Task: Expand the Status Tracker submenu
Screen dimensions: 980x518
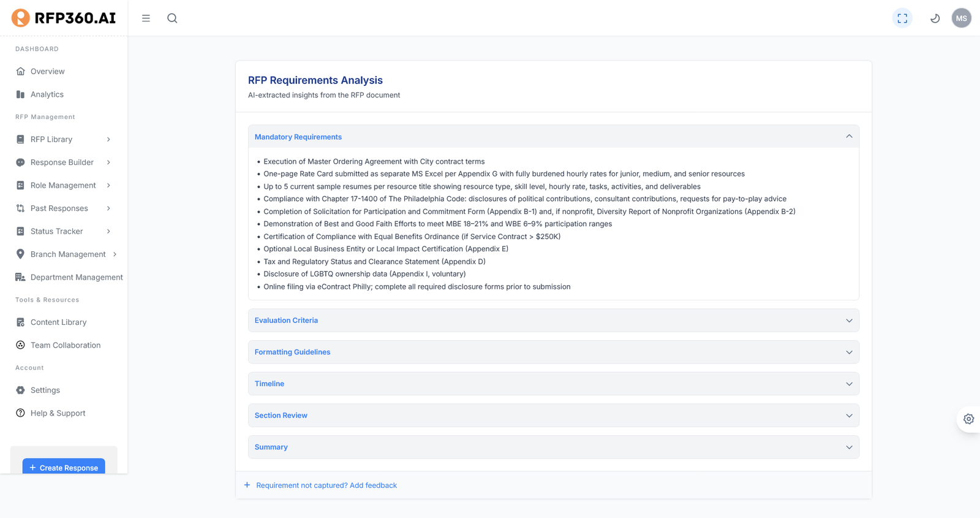Action: pos(108,232)
